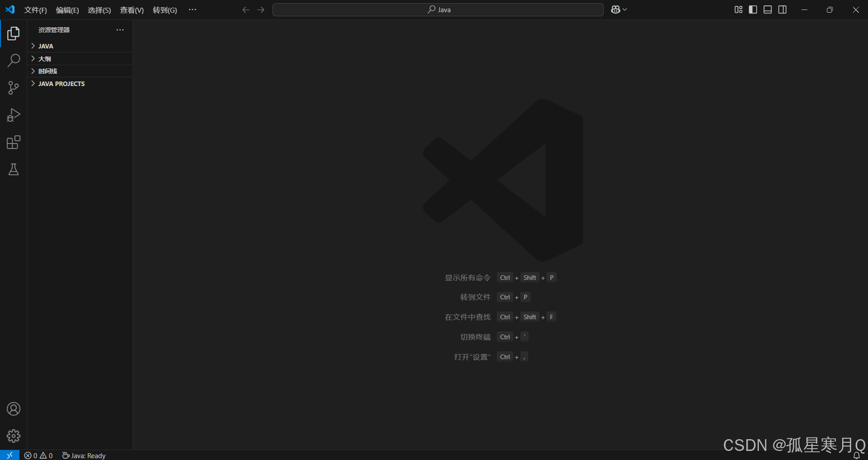Screen dimensions: 868x460
Task: Open Explorer panel more actions ellipsis
Action: (x=120, y=30)
